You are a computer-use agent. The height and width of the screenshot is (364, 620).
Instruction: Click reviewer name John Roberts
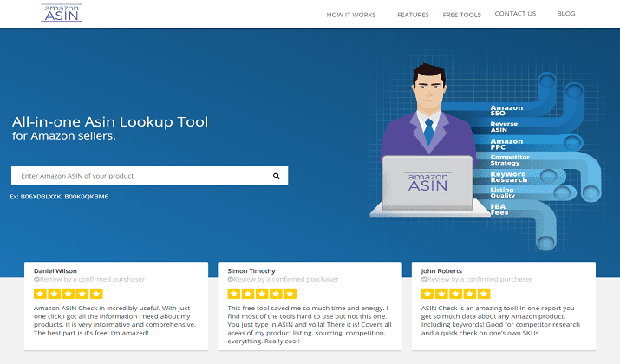pos(441,270)
